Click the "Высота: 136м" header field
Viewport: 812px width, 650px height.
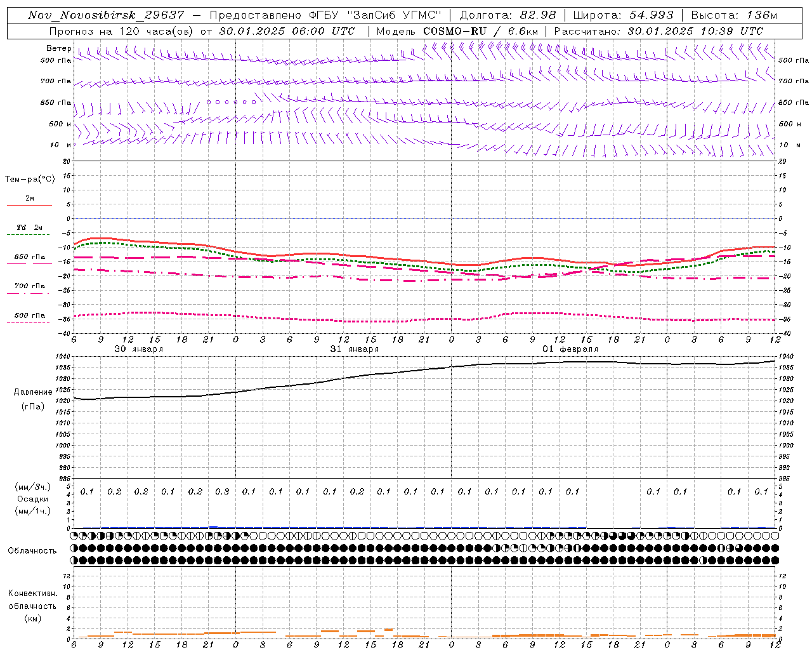pos(734,15)
